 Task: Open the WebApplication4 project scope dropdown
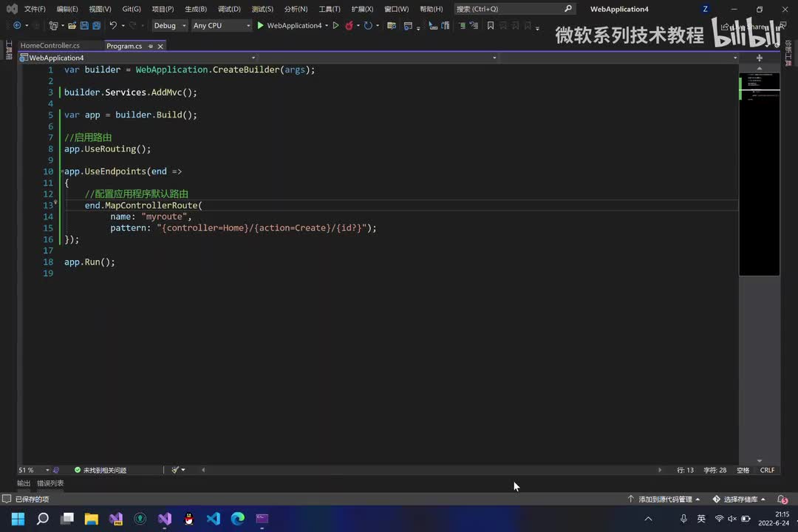pos(137,58)
